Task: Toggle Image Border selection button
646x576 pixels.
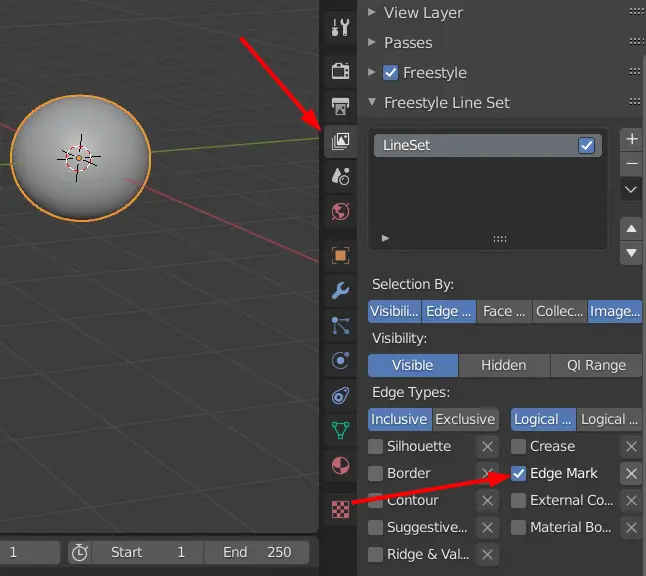Action: pyautogui.click(x=615, y=311)
